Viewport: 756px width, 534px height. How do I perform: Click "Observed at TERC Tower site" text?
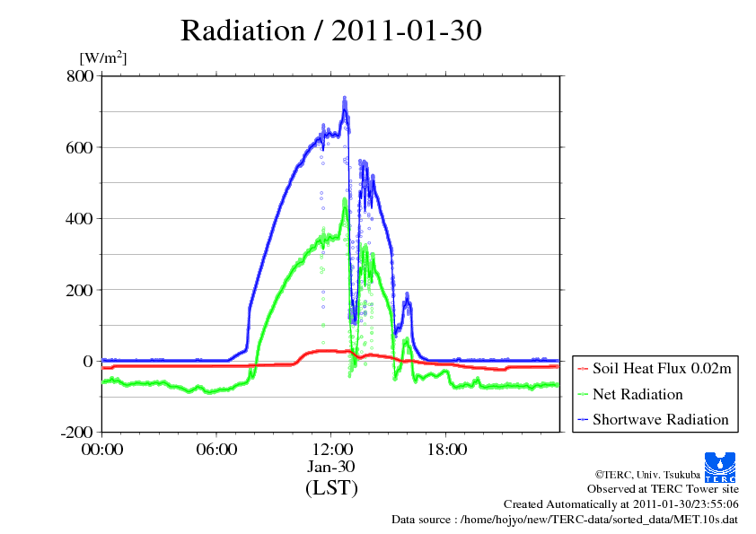coord(663,489)
